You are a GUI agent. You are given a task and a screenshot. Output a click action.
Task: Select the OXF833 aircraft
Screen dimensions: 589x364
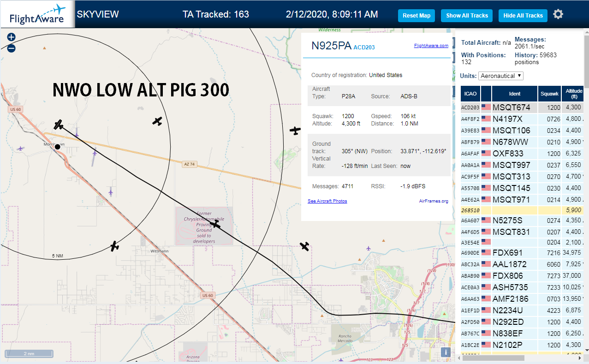(x=522, y=154)
